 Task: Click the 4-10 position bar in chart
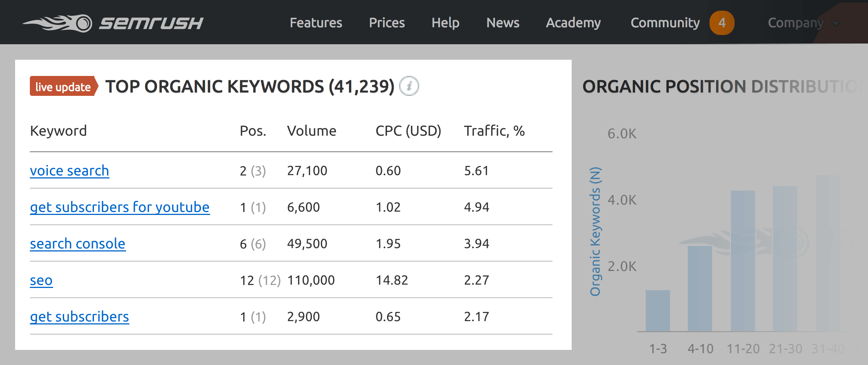[x=700, y=289]
